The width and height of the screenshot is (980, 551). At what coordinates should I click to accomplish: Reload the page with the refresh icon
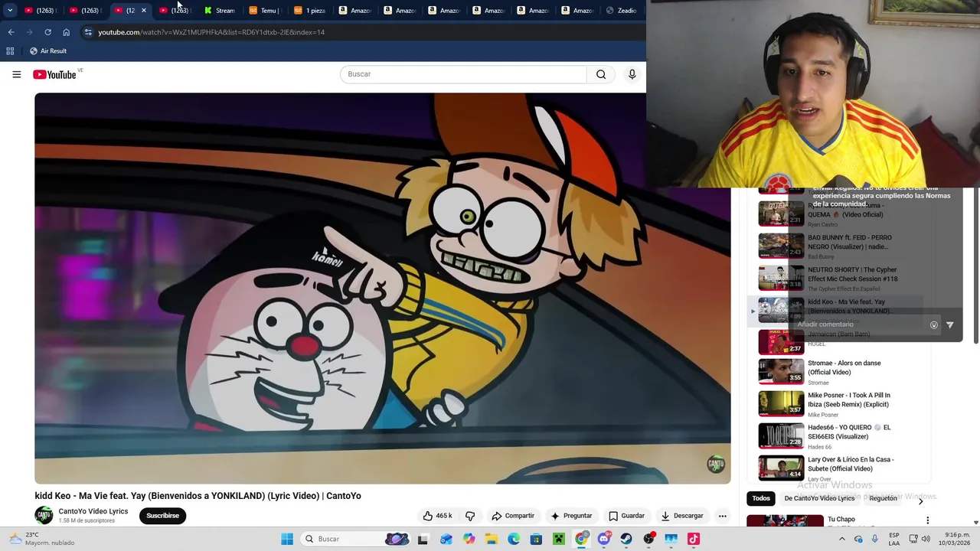click(x=47, y=32)
